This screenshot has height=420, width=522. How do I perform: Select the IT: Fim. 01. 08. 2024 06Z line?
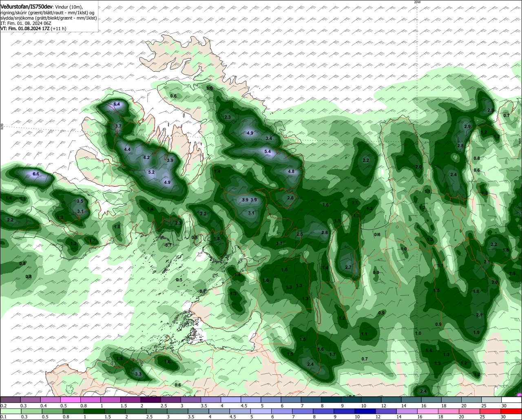coord(26,23)
